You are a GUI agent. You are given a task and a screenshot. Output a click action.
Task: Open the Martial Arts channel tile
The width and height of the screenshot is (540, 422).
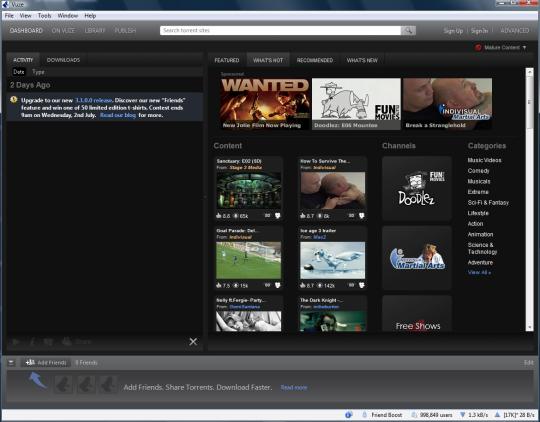click(x=417, y=258)
